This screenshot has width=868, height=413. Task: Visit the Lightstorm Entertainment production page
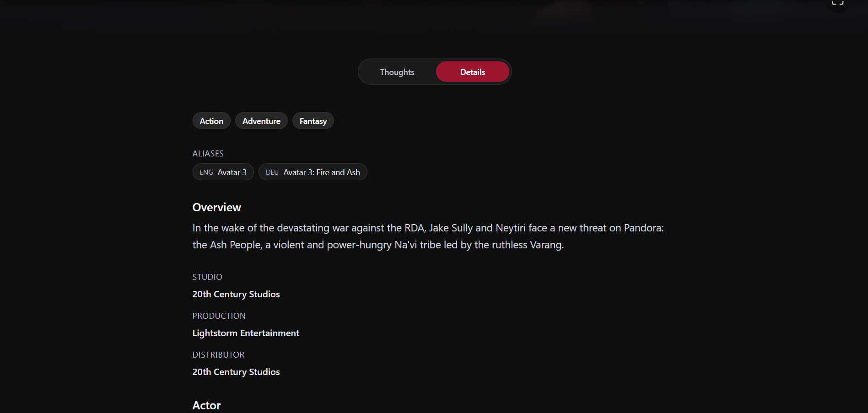pos(245,333)
